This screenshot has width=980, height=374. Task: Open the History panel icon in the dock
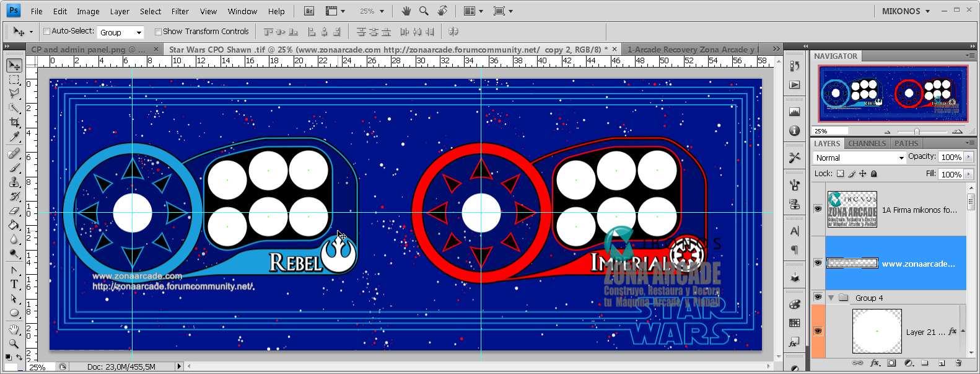[795, 66]
